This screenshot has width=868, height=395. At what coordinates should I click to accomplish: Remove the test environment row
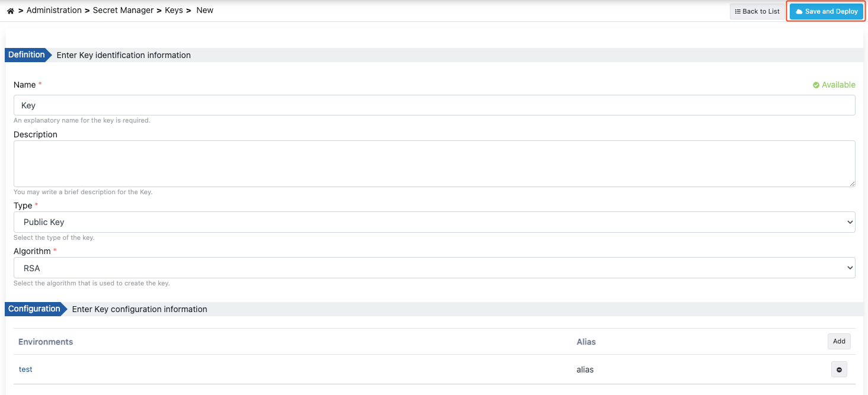pos(839,370)
